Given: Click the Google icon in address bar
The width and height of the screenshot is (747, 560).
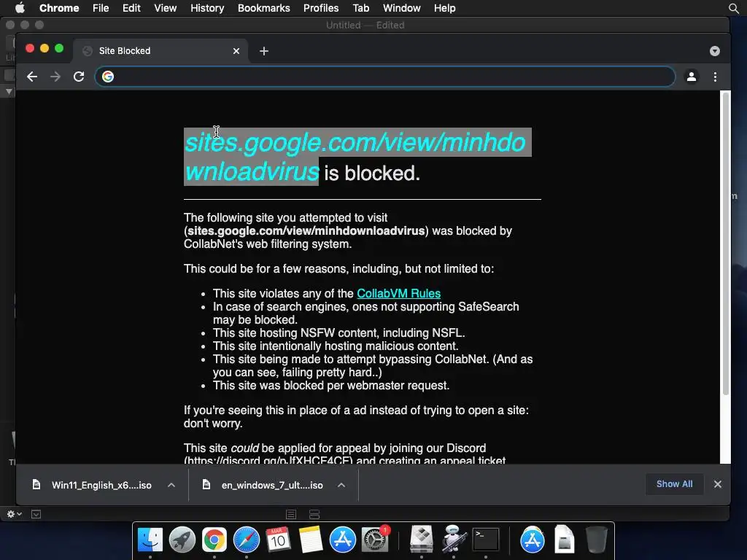Looking at the screenshot, I should 108,77.
